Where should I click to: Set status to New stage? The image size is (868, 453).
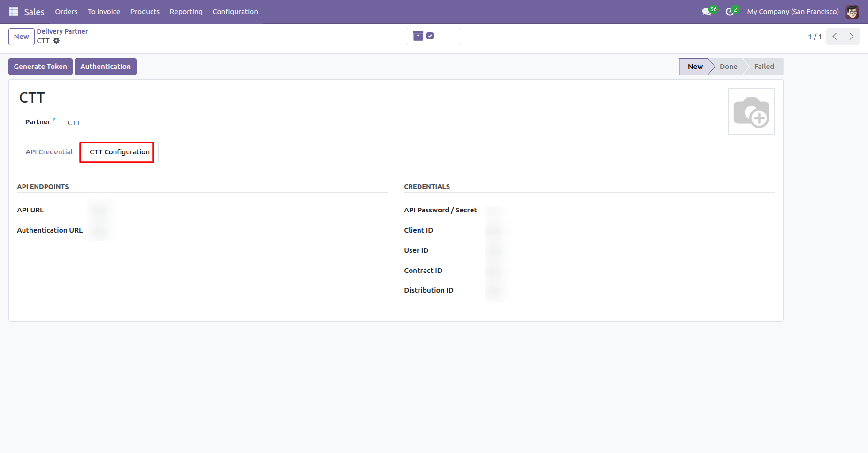click(695, 67)
